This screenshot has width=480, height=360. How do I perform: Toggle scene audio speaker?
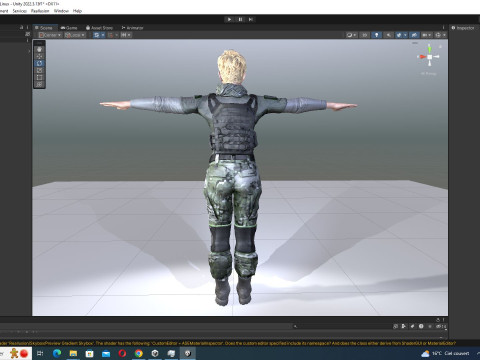point(388,35)
